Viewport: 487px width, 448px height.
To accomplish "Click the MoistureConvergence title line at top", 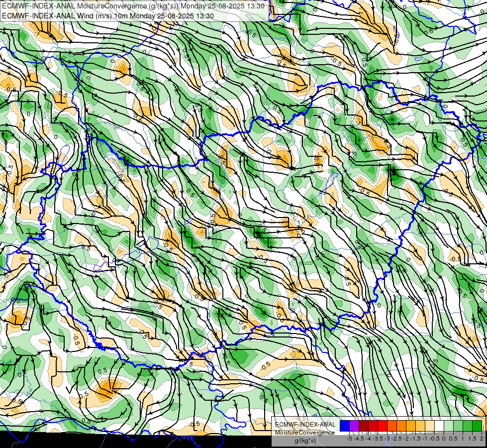I will click(133, 6).
